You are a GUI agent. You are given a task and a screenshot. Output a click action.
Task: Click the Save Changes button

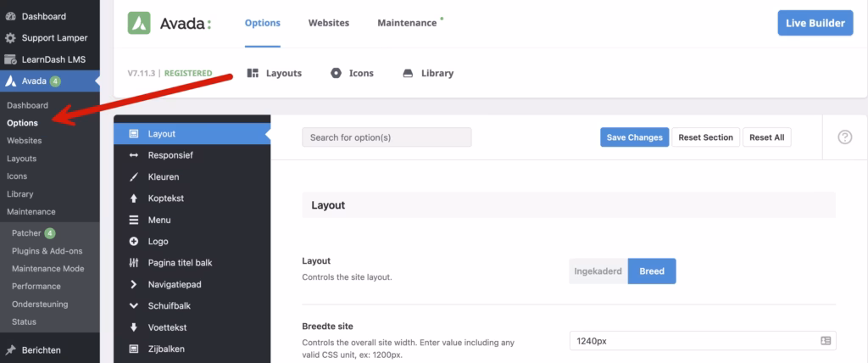click(634, 137)
